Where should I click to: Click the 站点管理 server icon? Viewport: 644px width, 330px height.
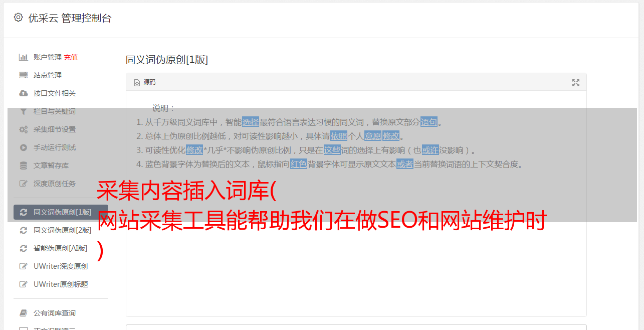23,75
